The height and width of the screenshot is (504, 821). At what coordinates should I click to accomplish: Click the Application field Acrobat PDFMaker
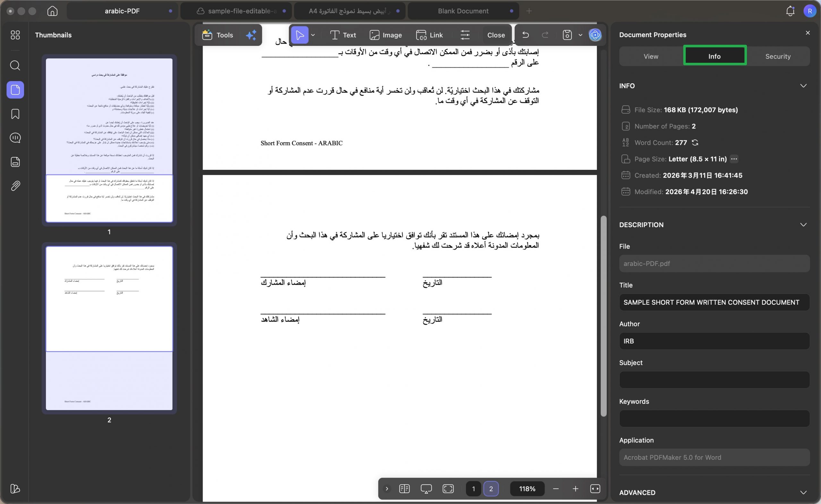(x=714, y=457)
